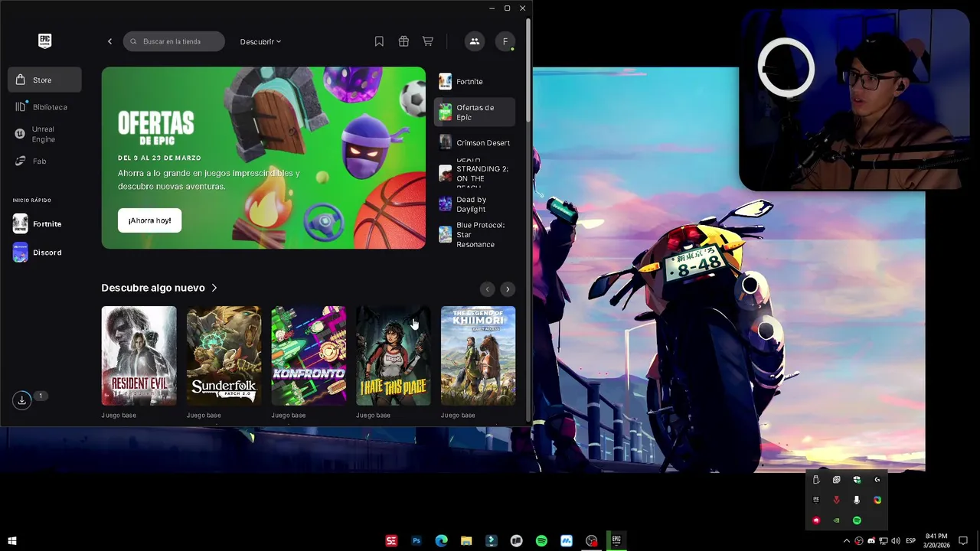This screenshot has height=551, width=980.
Task: Click the Epic Games logo in the sidebar
Action: 44,41
